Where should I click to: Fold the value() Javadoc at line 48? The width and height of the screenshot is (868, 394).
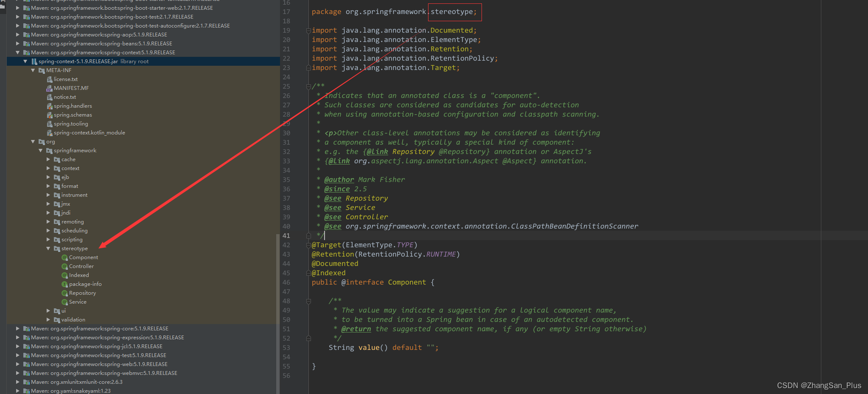[x=308, y=301]
